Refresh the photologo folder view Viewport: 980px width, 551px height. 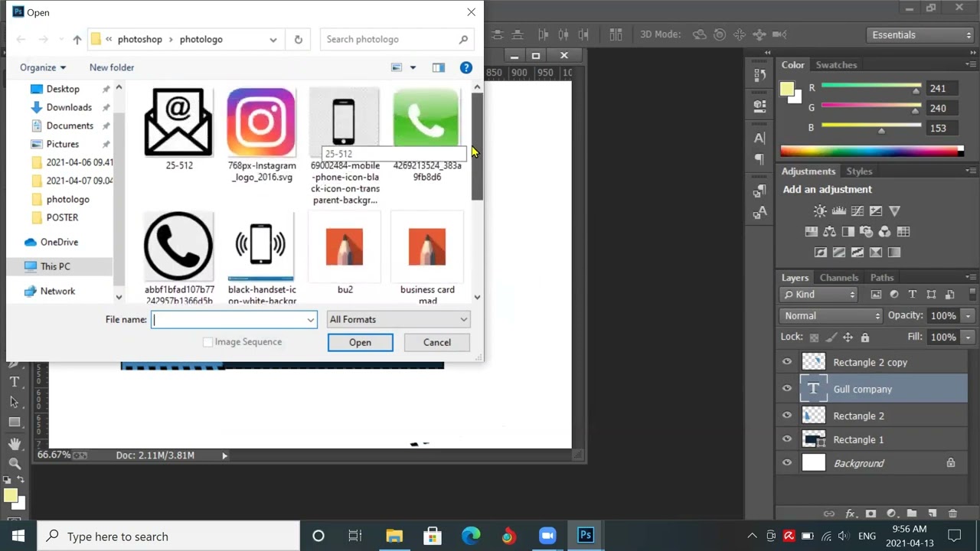[299, 40]
